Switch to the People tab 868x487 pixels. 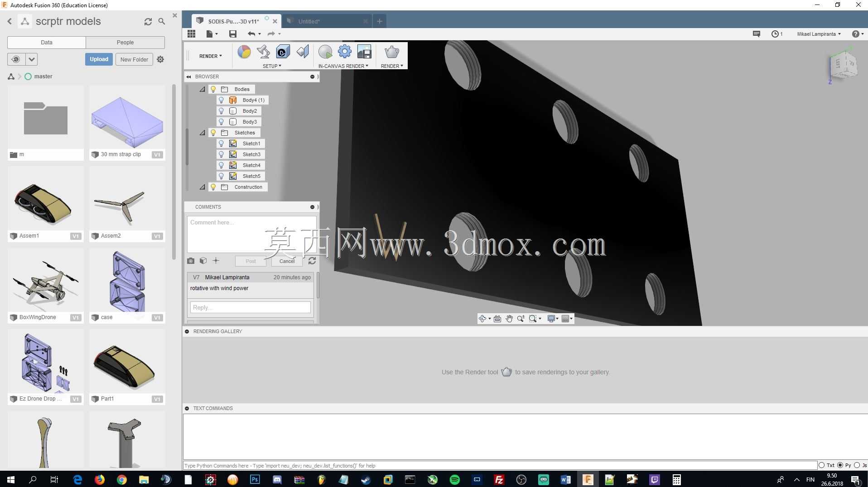coord(125,43)
